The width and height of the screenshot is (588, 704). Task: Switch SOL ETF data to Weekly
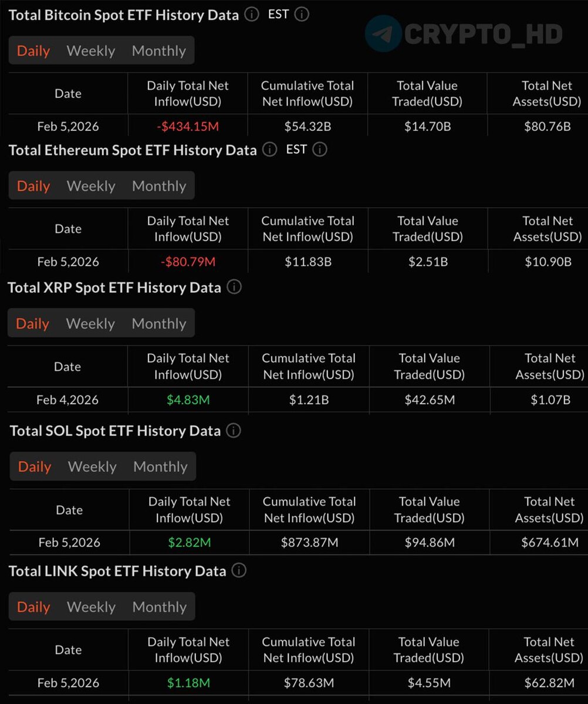point(92,466)
